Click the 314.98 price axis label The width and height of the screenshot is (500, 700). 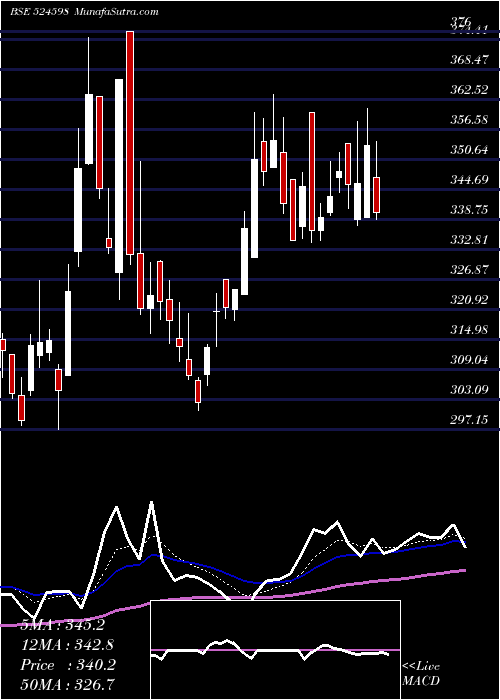click(468, 330)
